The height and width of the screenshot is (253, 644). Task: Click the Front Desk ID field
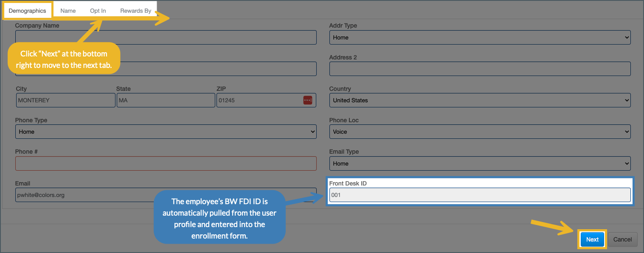tap(480, 195)
